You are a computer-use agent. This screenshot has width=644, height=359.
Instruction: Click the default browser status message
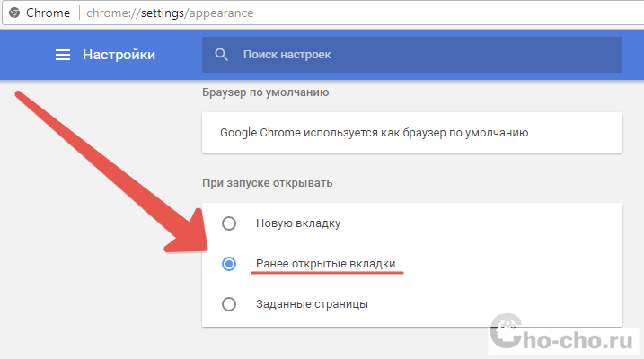click(x=374, y=133)
